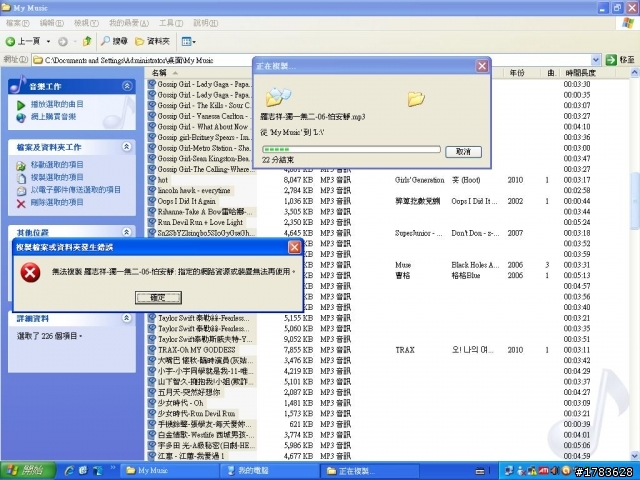640x480 pixels.
Task: Select 'TRAX-Oh MY GODDESS' file icon
Action: (152, 350)
